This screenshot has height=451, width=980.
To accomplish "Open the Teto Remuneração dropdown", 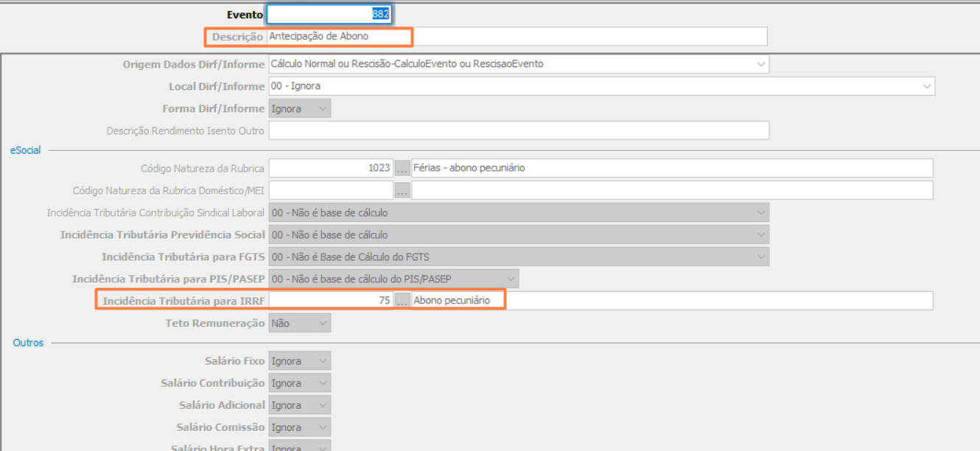I will pyautogui.click(x=323, y=323).
